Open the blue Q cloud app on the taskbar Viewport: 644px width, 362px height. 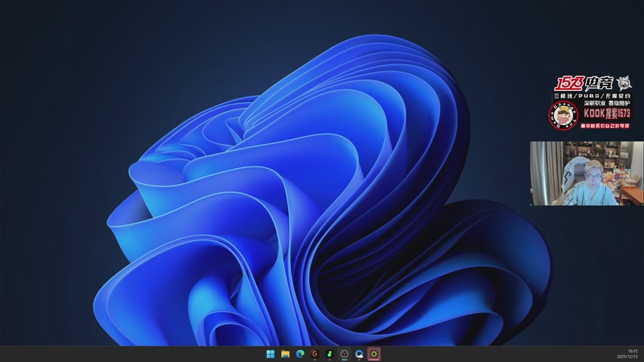tap(359, 354)
